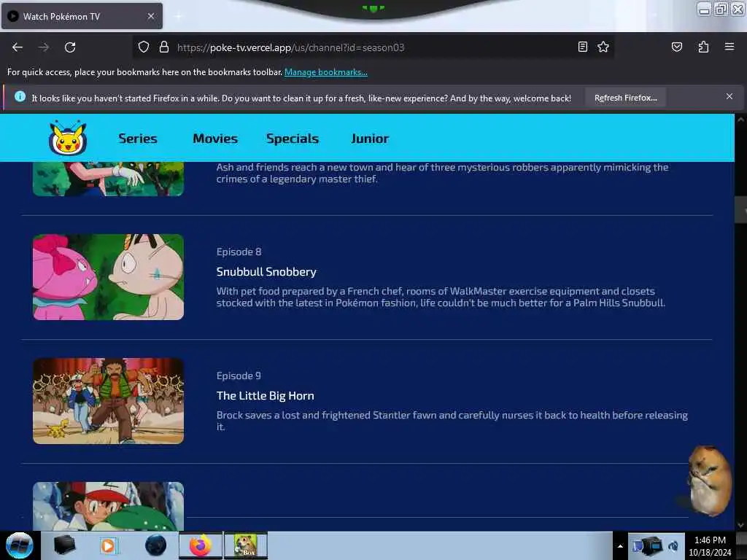View site security via the padlock icon
This screenshot has height=560, width=747.
(164, 47)
